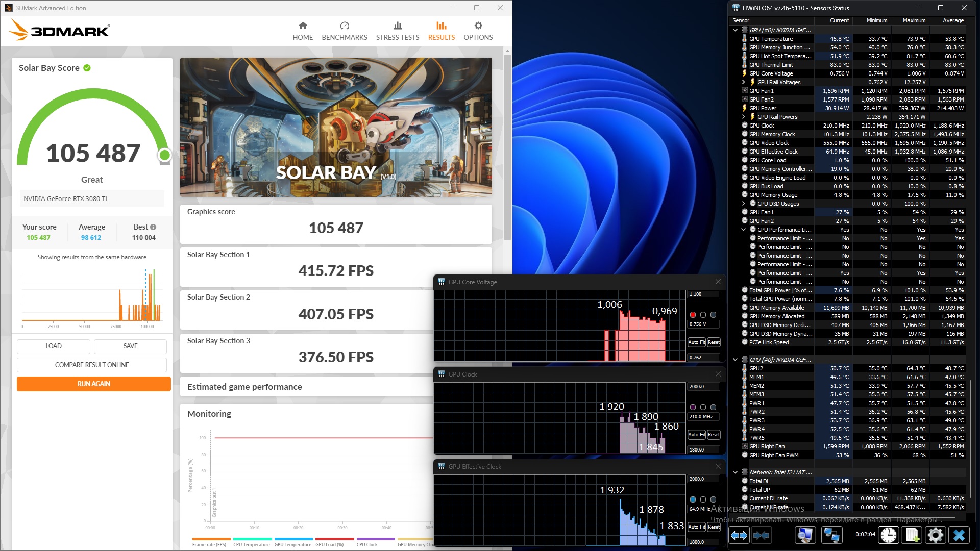Start logging with the sheet-plus icon
This screenshot has height=551, width=980.
click(x=912, y=535)
